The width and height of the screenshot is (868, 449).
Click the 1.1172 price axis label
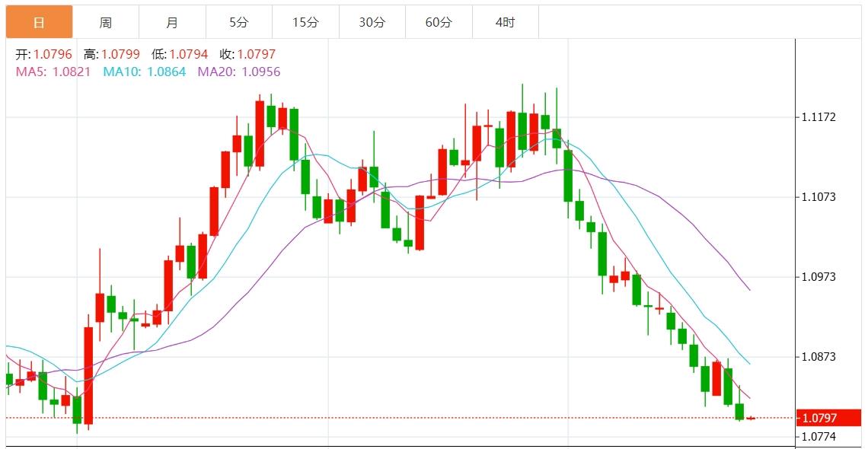pyautogui.click(x=819, y=117)
